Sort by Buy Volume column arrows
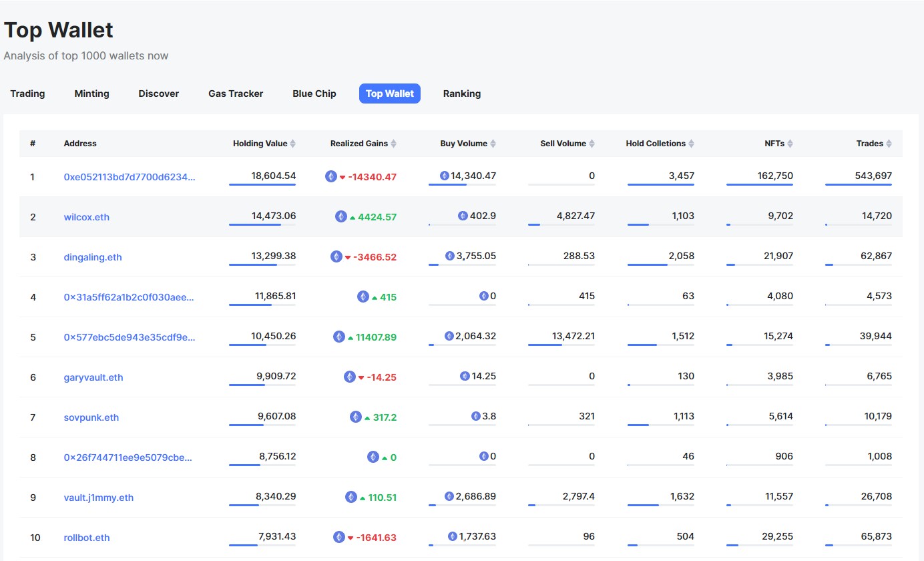This screenshot has height=561, width=924. coord(493,144)
